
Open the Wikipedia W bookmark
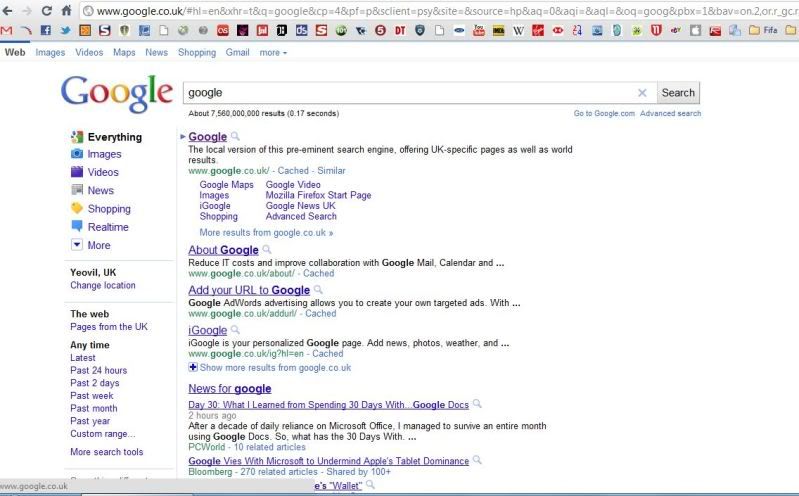[518, 31]
